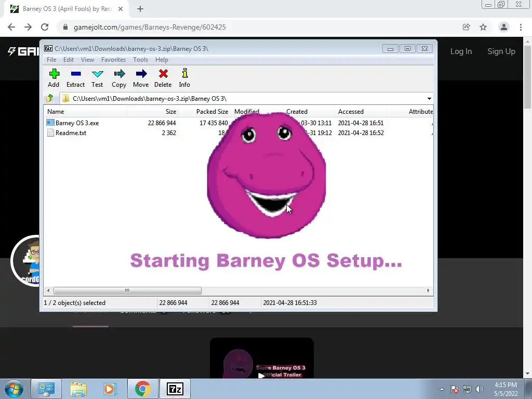Click packed size 17 435 840 cell

pyautogui.click(x=214, y=123)
